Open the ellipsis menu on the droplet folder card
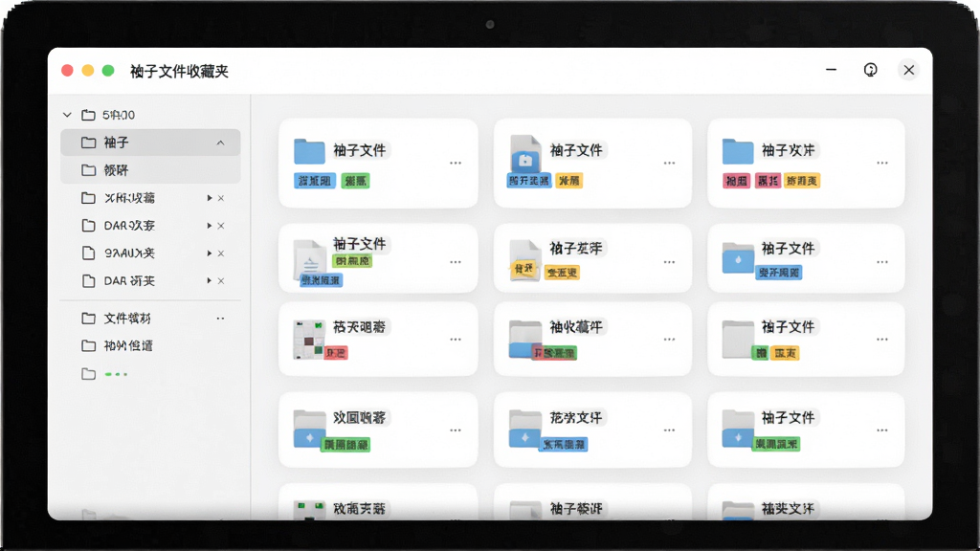 [881, 262]
